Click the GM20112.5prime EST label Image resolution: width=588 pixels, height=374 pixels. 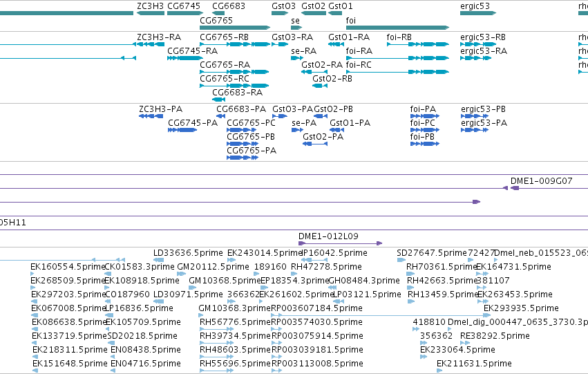pos(213,267)
